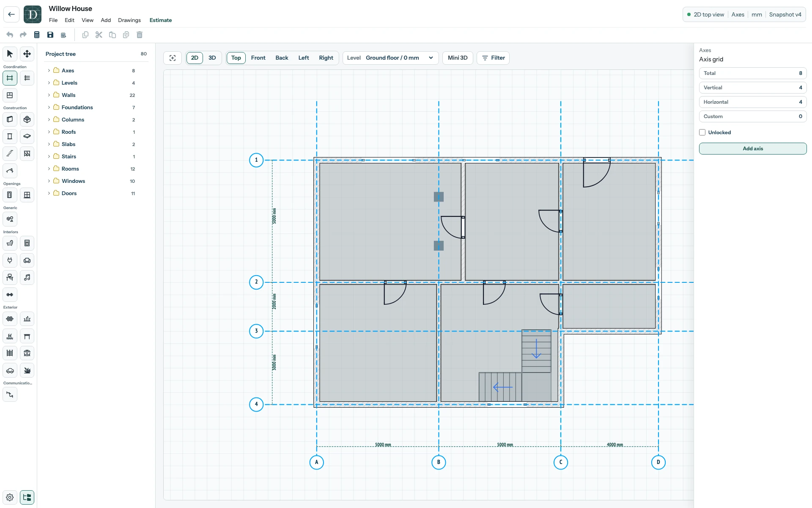Switch to 3D view mode
This screenshot has width=812, height=508.
click(x=212, y=58)
